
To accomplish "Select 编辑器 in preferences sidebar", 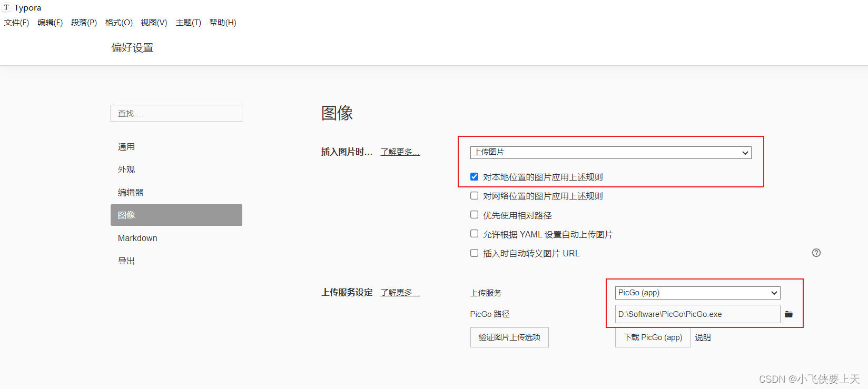I will [176, 193].
